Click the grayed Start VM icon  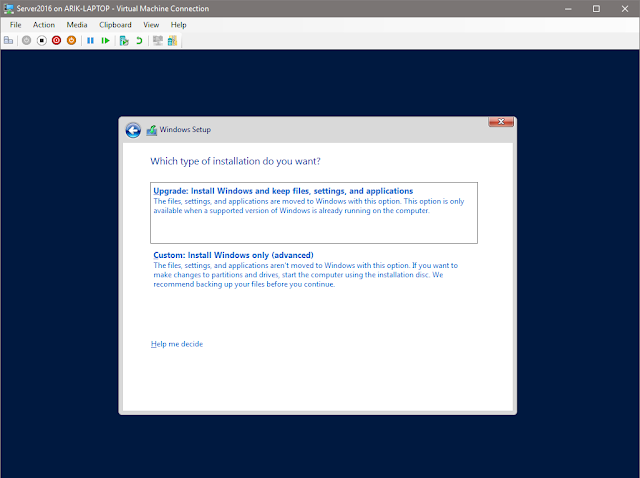point(27,40)
